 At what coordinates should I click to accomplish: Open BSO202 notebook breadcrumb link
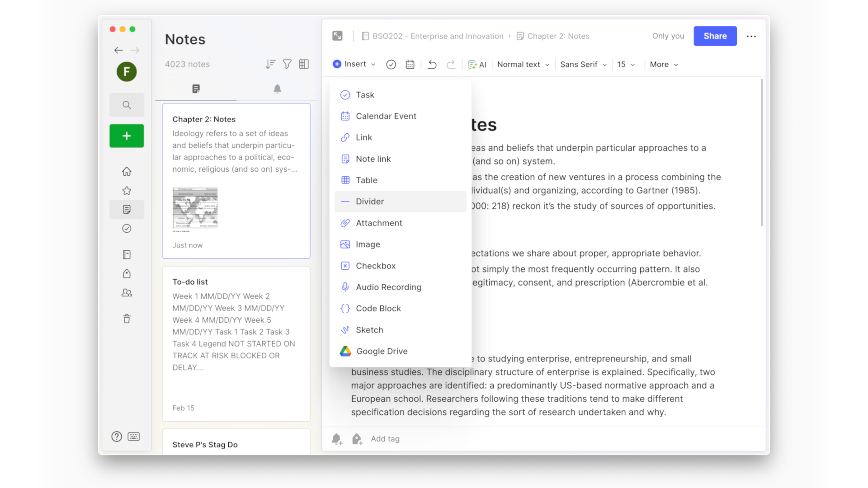click(437, 36)
